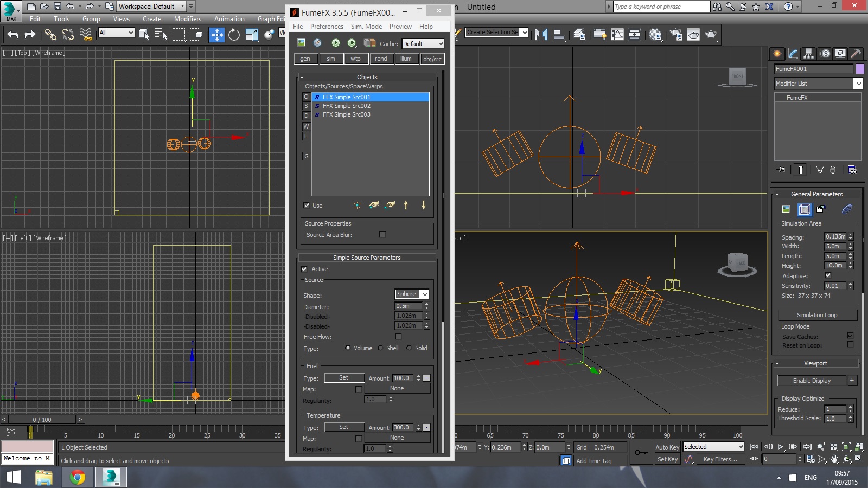This screenshot has width=868, height=488.
Task: Open the FumeFX File menu
Action: (298, 27)
